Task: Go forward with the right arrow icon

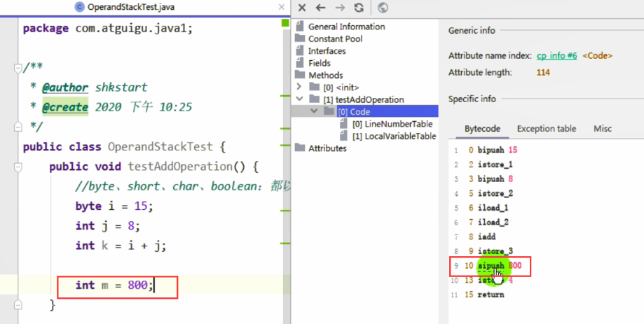Action: point(340,8)
